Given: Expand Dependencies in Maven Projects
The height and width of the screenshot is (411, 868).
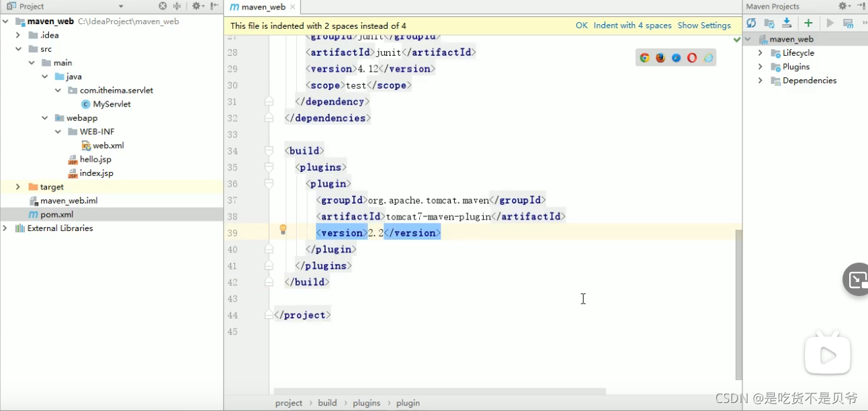Looking at the screenshot, I should [x=761, y=81].
